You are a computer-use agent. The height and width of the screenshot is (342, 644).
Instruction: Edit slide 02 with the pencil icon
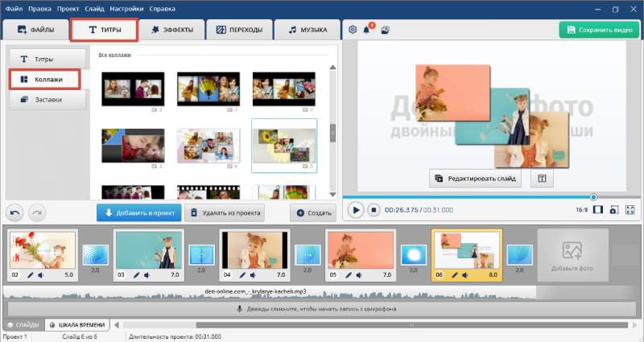coord(30,274)
